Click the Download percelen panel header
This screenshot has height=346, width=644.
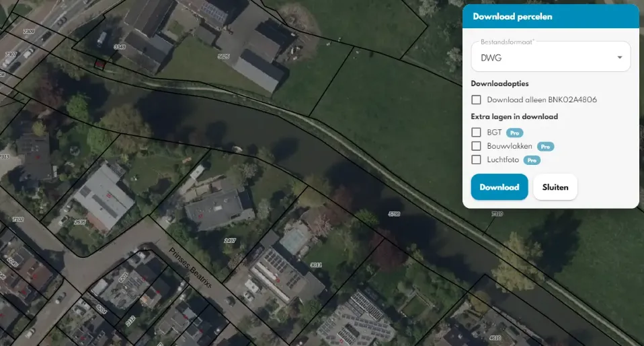(x=551, y=16)
